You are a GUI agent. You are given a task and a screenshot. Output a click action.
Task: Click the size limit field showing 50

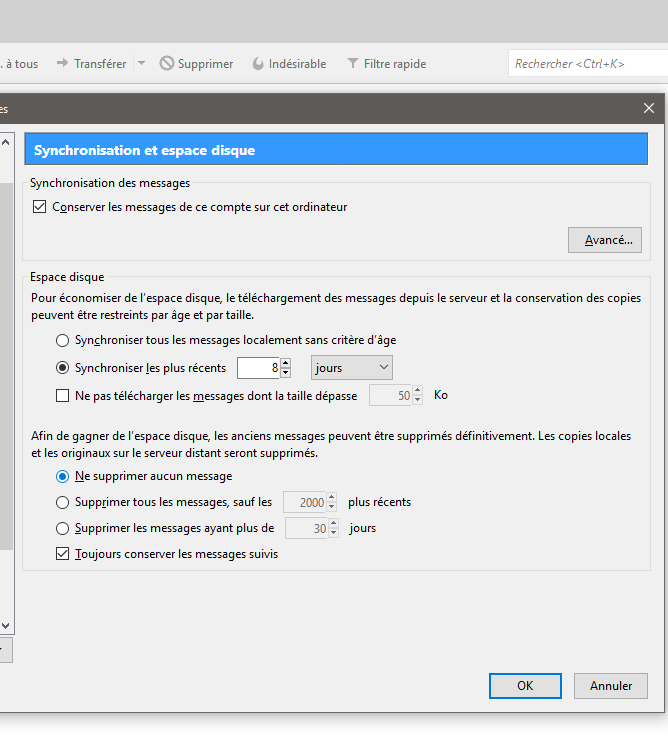(391, 395)
